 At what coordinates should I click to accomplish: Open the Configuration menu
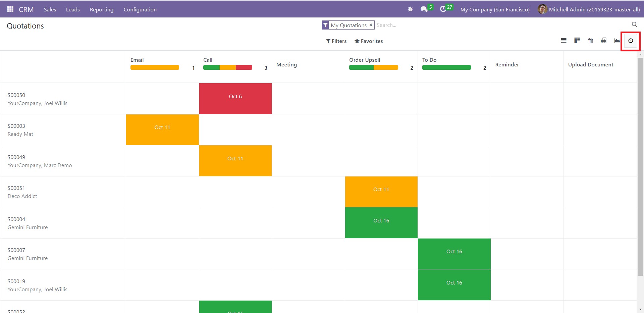[140, 9]
